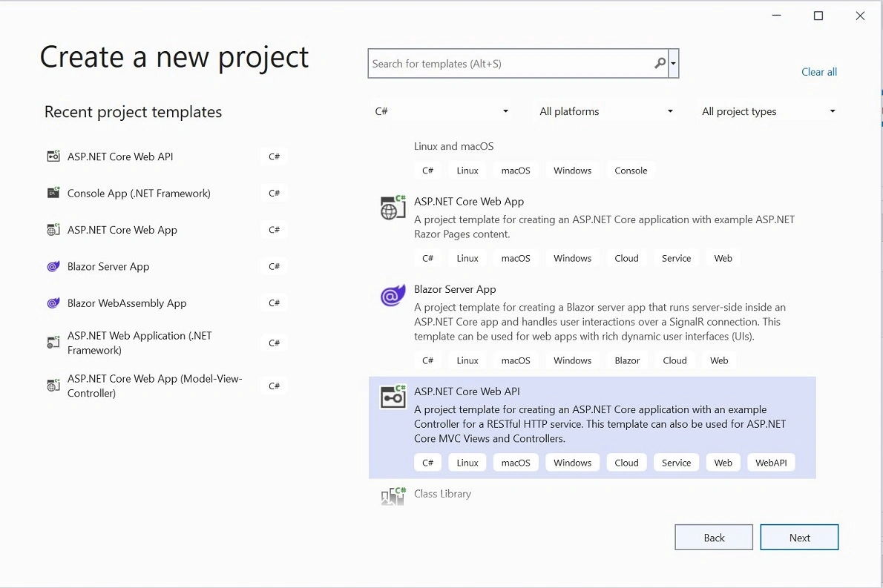Click the ASP.NET Web Application (.NET Framework) icon
This screenshot has width=883, height=588.
(x=53, y=342)
